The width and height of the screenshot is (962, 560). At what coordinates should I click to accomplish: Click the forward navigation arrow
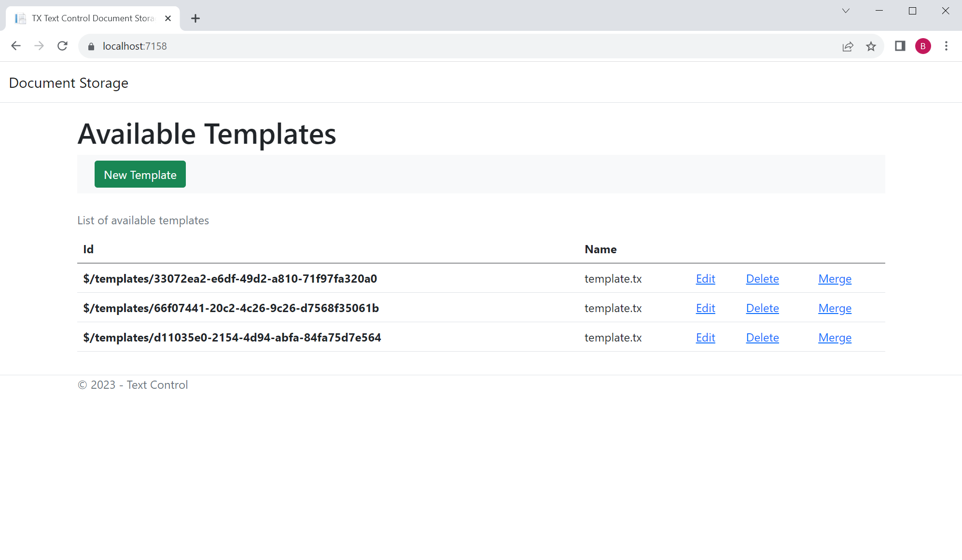(39, 46)
